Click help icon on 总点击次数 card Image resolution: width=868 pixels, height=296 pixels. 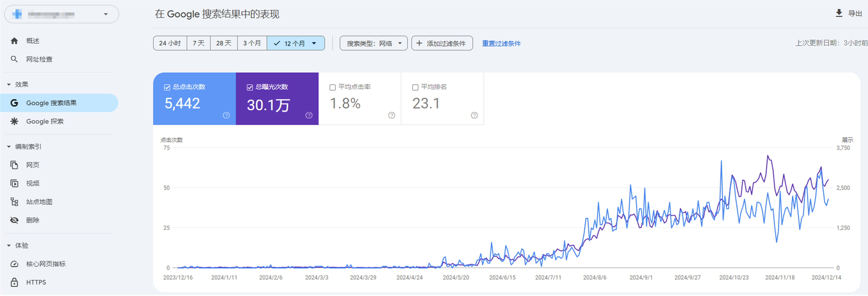pyautogui.click(x=226, y=115)
